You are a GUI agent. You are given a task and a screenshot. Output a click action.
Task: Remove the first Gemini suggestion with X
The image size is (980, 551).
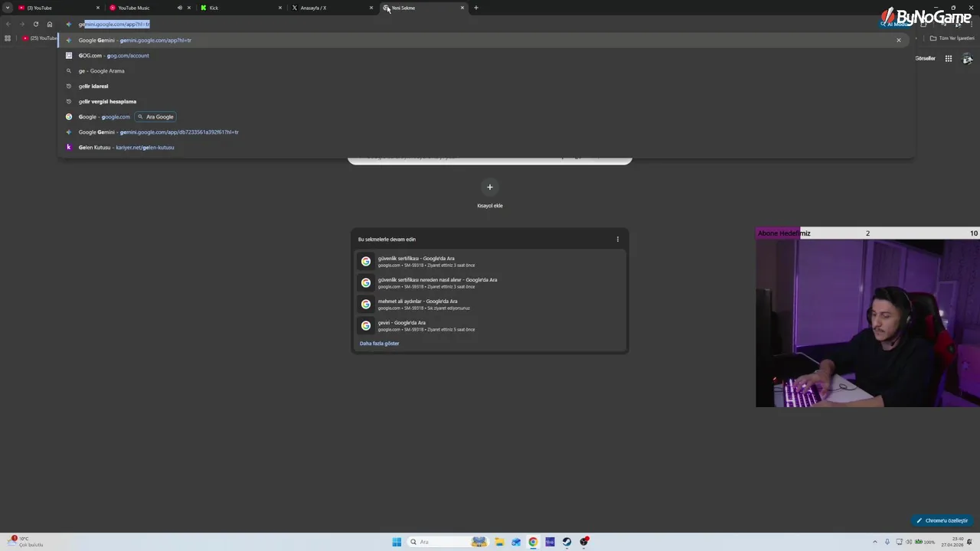(x=899, y=40)
